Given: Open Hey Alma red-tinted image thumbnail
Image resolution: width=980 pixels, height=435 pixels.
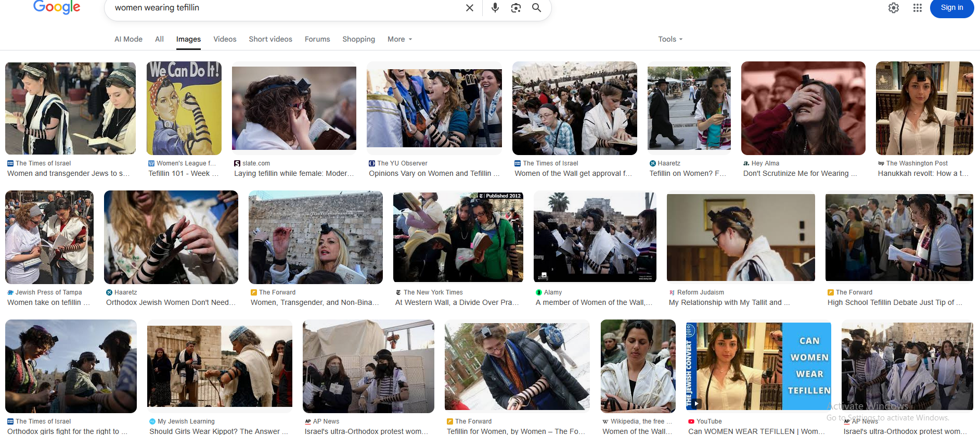Looking at the screenshot, I should pos(803,108).
